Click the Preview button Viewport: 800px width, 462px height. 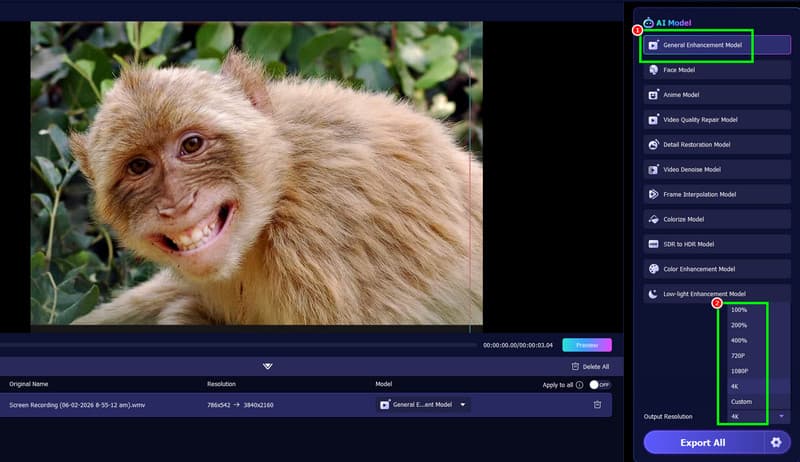pos(587,345)
